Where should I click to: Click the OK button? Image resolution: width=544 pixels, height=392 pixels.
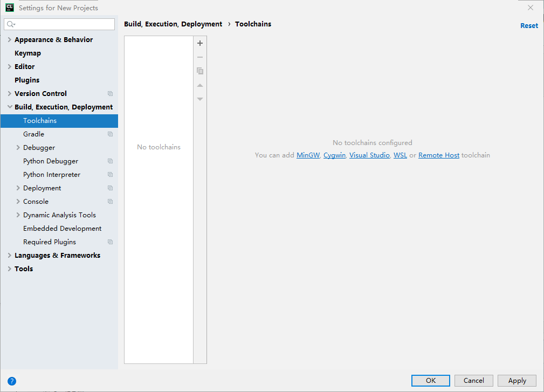tap(431, 381)
